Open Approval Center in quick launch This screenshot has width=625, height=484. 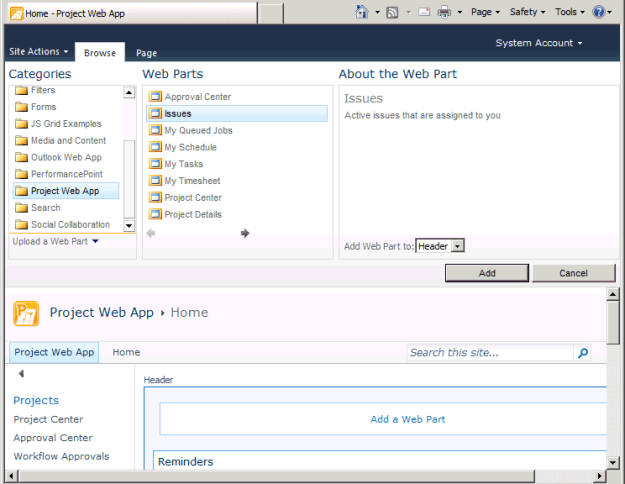(x=53, y=438)
